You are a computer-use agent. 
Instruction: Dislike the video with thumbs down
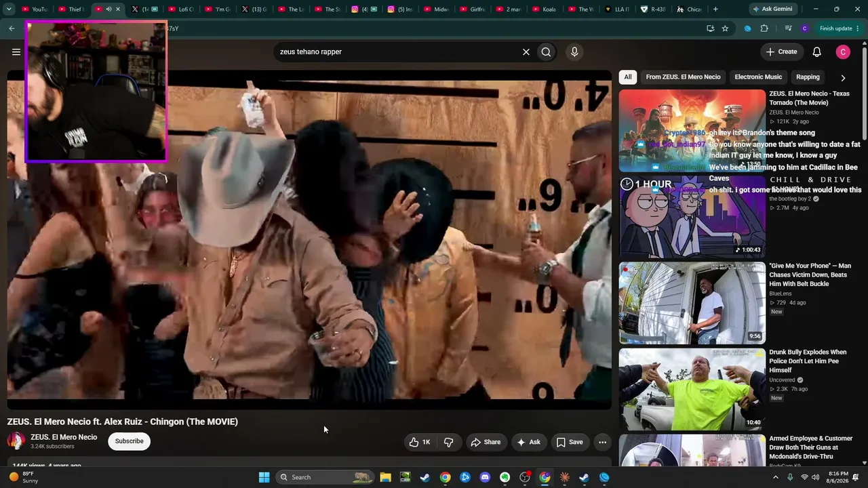[449, 442]
